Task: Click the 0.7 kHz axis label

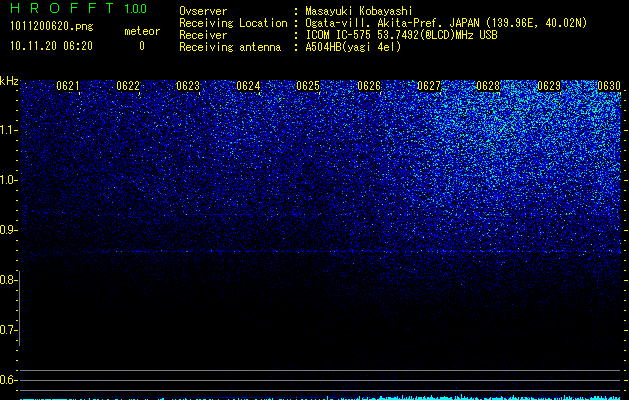Action: pos(7,330)
